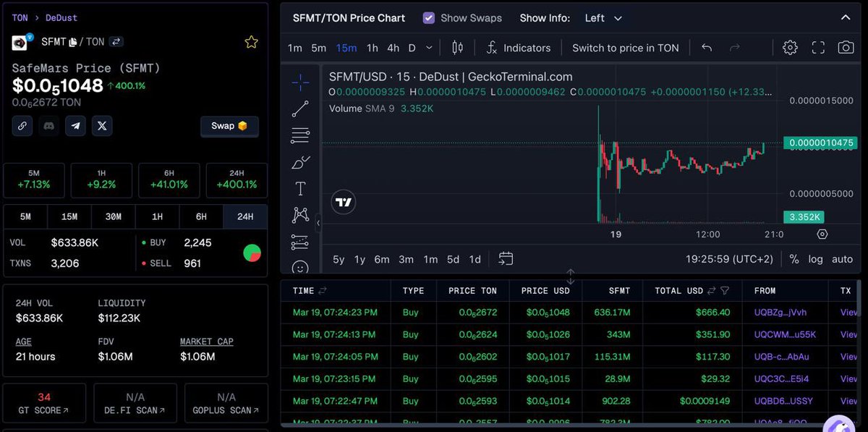Switch chart to 4h interval
The image size is (868, 432).
click(x=393, y=48)
